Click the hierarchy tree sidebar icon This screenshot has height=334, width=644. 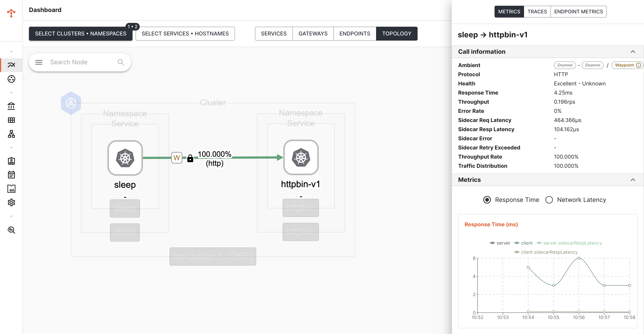coord(11,134)
